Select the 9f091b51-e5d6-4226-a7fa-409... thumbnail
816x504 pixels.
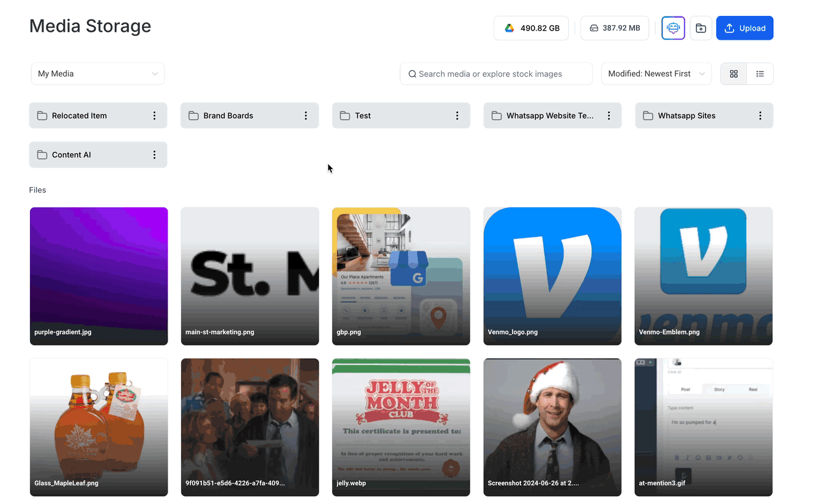tap(250, 427)
